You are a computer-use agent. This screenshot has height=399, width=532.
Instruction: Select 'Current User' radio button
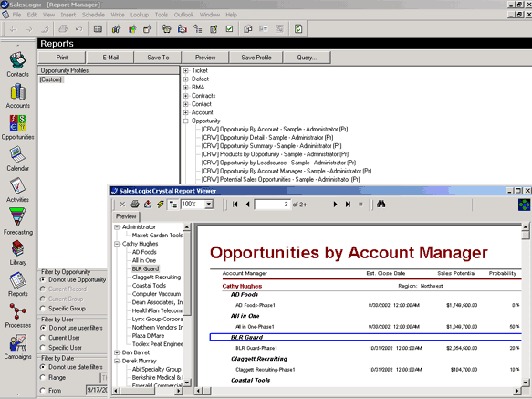(x=43, y=338)
